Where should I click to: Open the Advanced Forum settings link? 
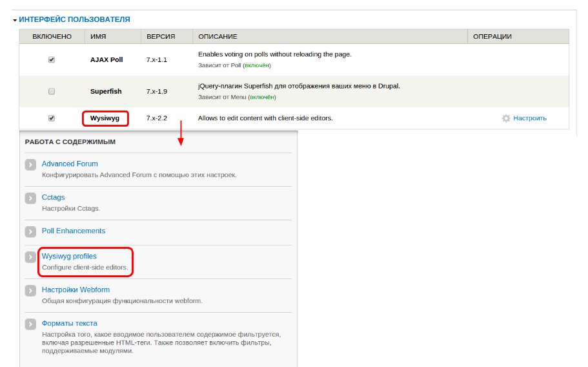click(70, 164)
